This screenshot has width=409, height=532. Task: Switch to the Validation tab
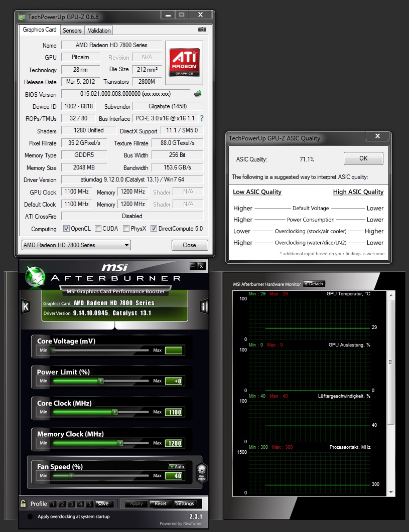pyautogui.click(x=99, y=30)
